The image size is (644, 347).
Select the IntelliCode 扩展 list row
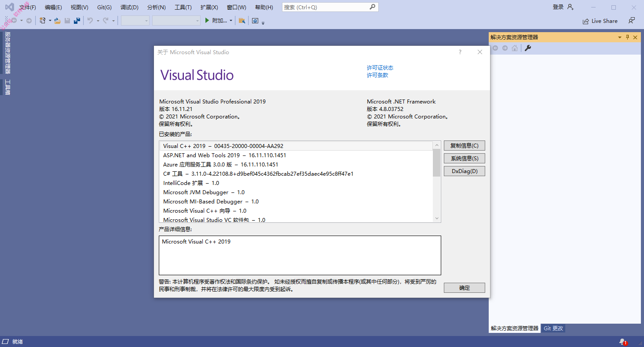(296, 183)
